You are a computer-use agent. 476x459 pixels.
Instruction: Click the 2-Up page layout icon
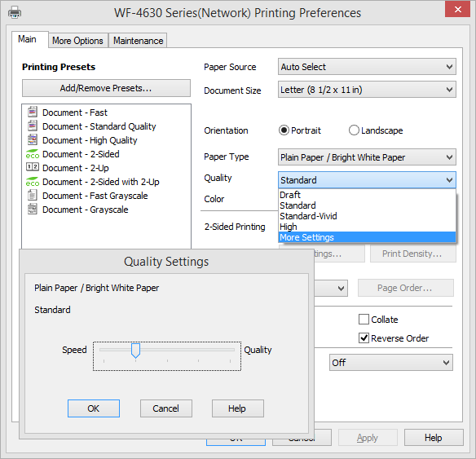point(33,167)
